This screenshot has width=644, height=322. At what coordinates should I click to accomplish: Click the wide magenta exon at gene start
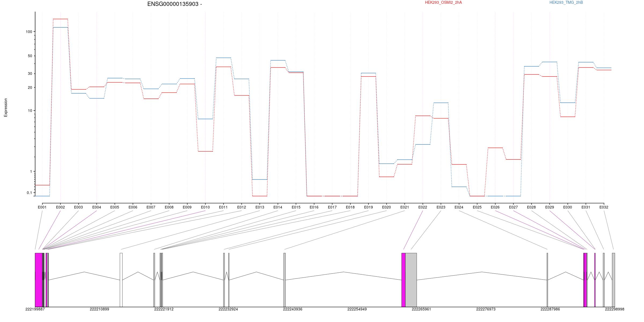point(39,280)
